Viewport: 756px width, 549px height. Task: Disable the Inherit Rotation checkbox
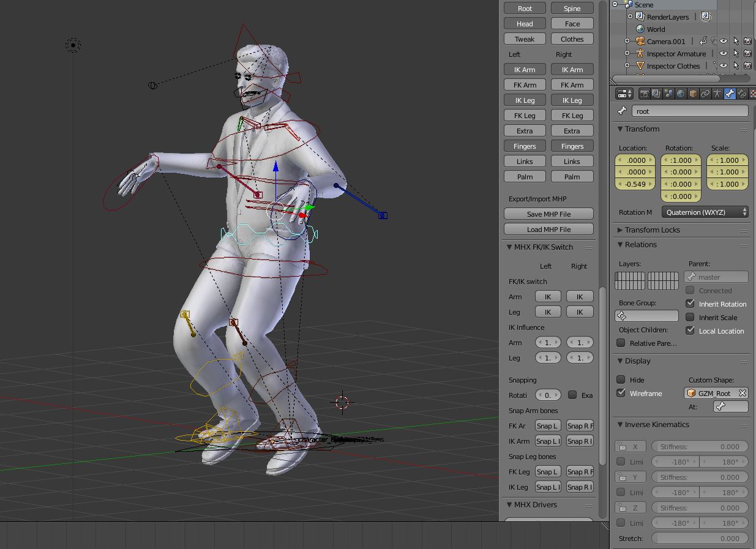pos(690,304)
